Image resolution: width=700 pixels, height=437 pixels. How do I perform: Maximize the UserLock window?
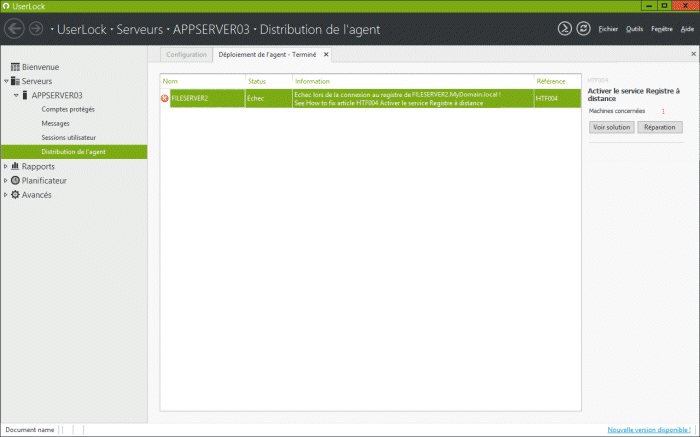click(664, 6)
